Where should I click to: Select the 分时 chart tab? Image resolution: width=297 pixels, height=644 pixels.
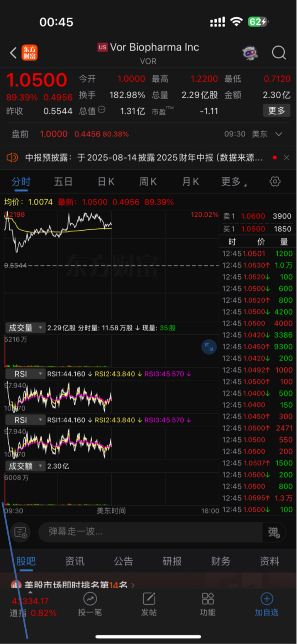21,182
